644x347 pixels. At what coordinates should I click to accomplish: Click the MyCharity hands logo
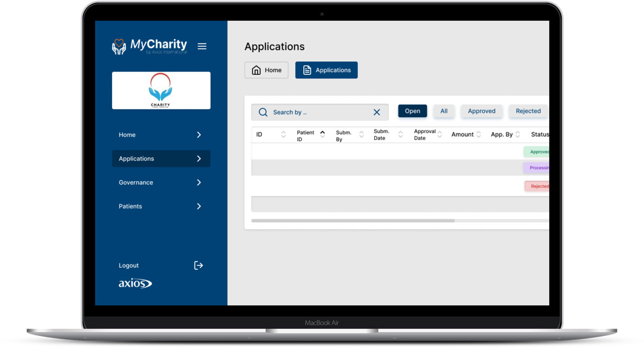coord(119,47)
